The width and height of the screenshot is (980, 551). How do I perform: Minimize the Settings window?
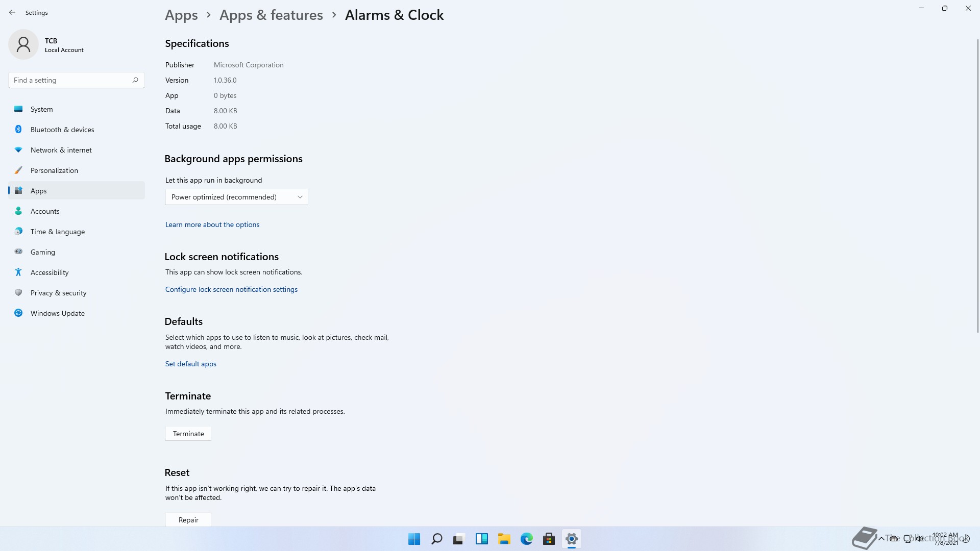point(921,8)
